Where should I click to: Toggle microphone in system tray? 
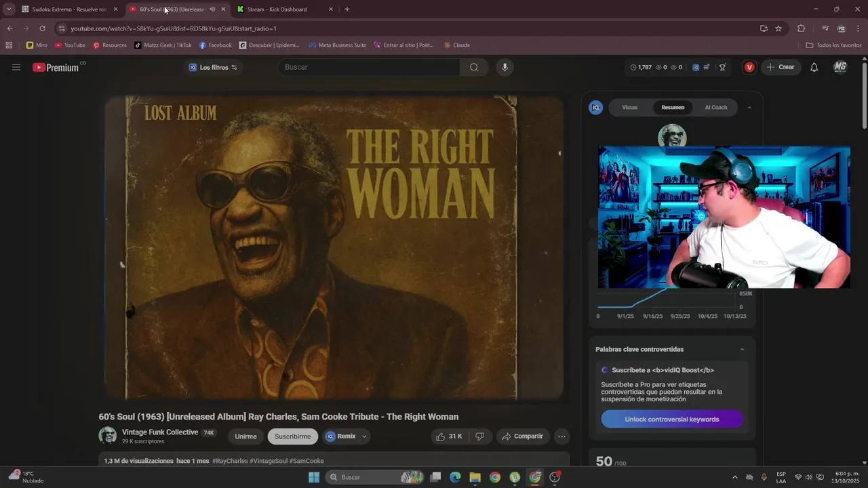pos(764,477)
